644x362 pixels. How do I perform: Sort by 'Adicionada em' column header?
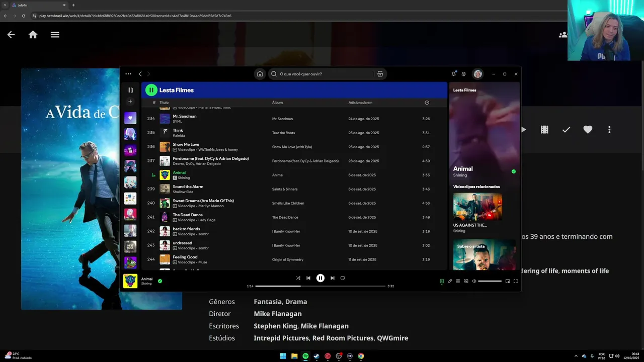360,103
